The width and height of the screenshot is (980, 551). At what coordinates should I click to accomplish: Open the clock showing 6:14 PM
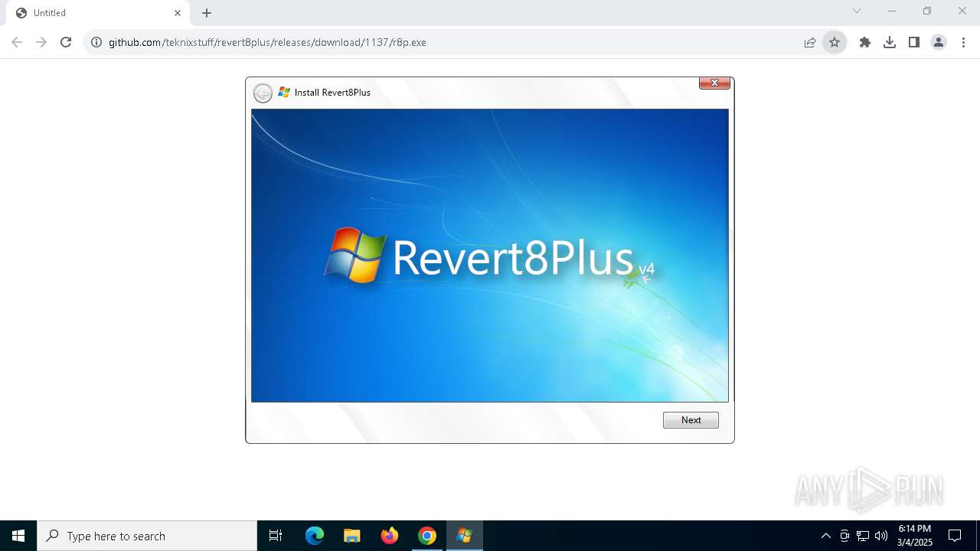coord(915,536)
